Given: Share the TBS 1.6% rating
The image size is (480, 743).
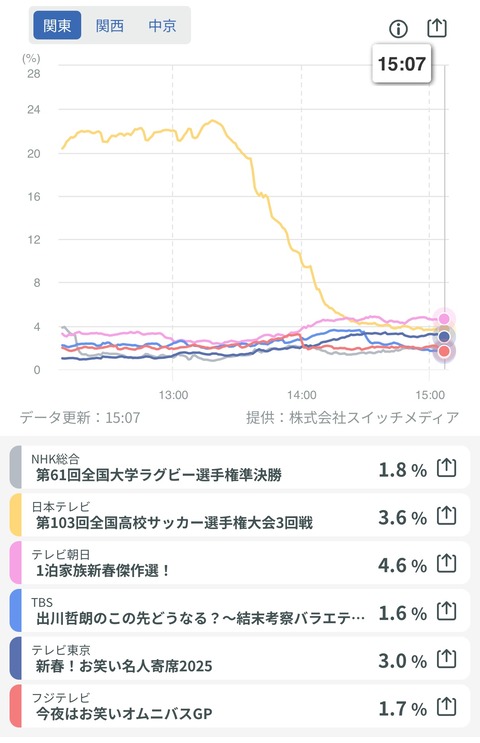Looking at the screenshot, I should (446, 611).
